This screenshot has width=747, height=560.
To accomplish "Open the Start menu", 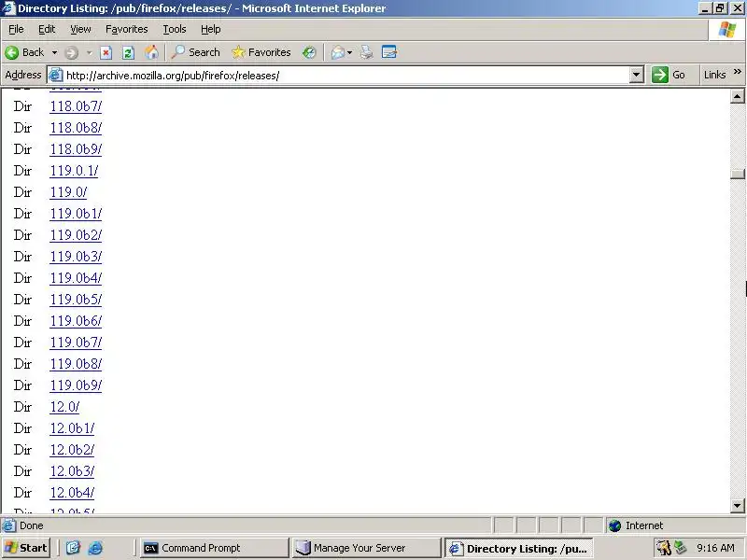I will [26, 548].
